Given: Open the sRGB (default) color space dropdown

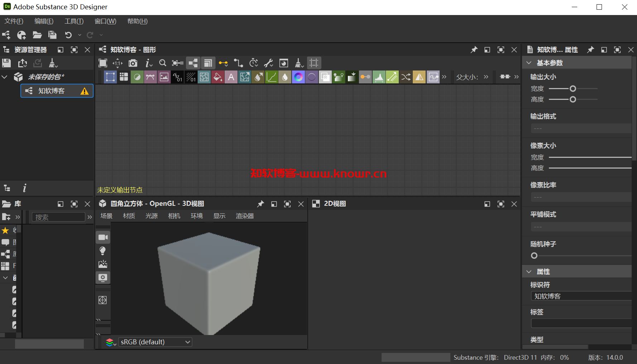Looking at the screenshot, I should tap(155, 342).
